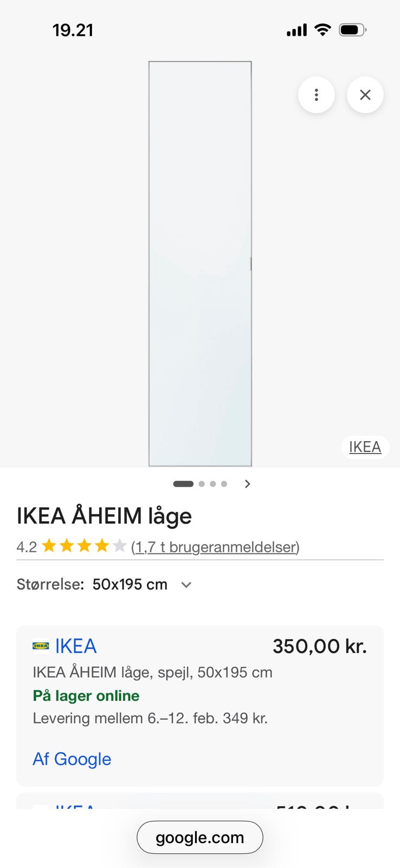Tap the Af Google link

72,759
